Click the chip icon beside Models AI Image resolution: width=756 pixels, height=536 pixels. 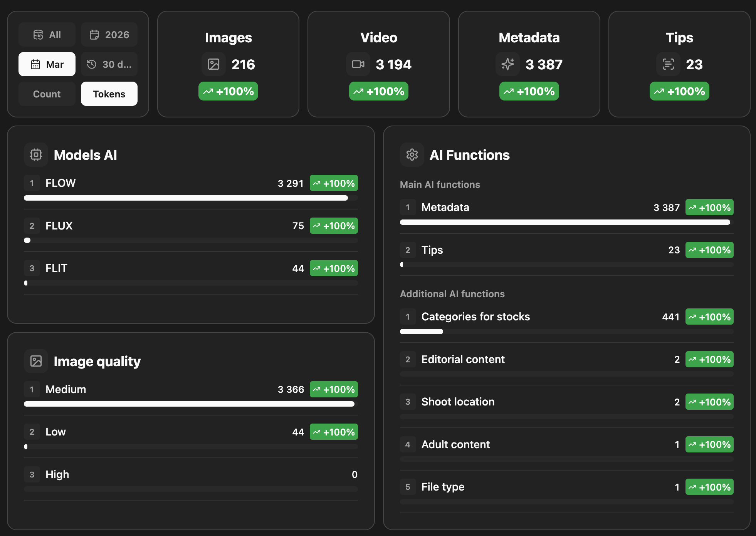click(x=36, y=155)
